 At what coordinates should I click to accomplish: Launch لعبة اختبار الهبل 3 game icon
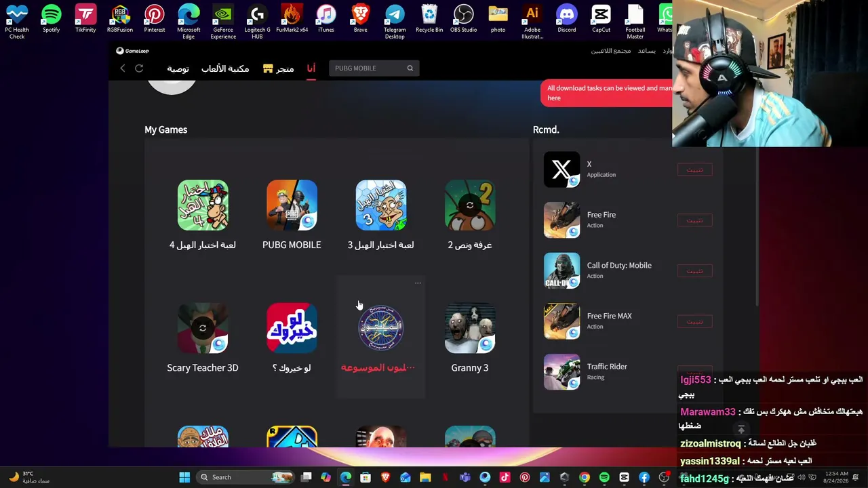(x=381, y=205)
